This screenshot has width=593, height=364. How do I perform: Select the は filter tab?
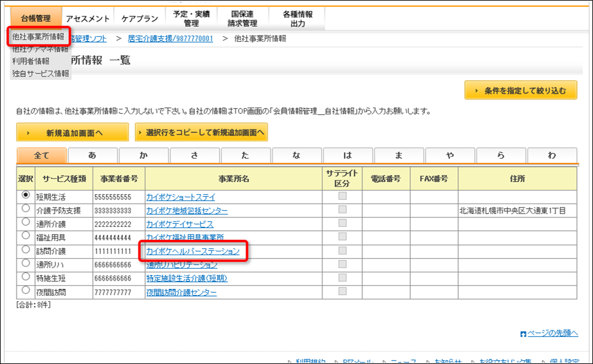[x=348, y=156]
